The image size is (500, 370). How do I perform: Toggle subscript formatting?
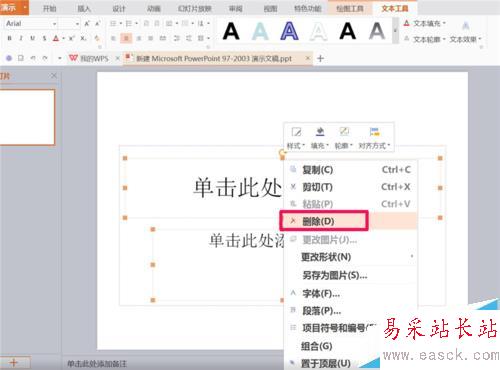(x=83, y=38)
